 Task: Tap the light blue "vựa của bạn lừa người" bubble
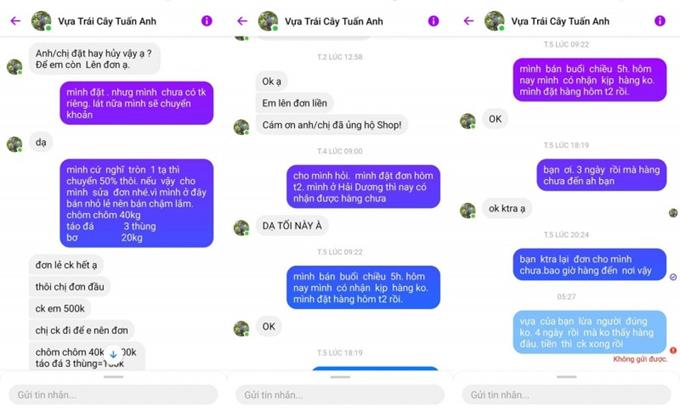click(589, 332)
